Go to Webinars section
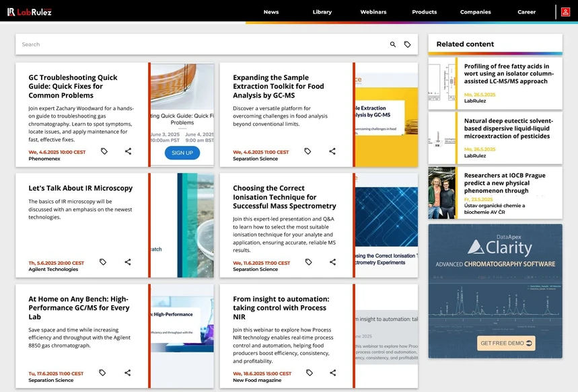578x392 pixels. [373, 12]
